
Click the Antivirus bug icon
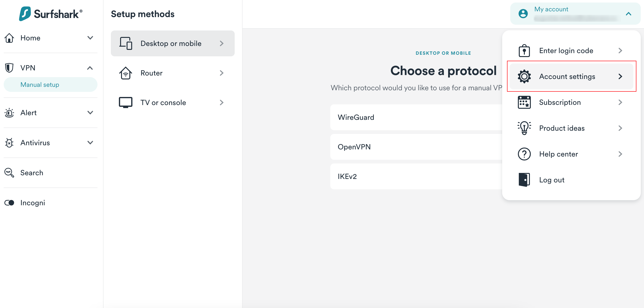pyautogui.click(x=9, y=143)
